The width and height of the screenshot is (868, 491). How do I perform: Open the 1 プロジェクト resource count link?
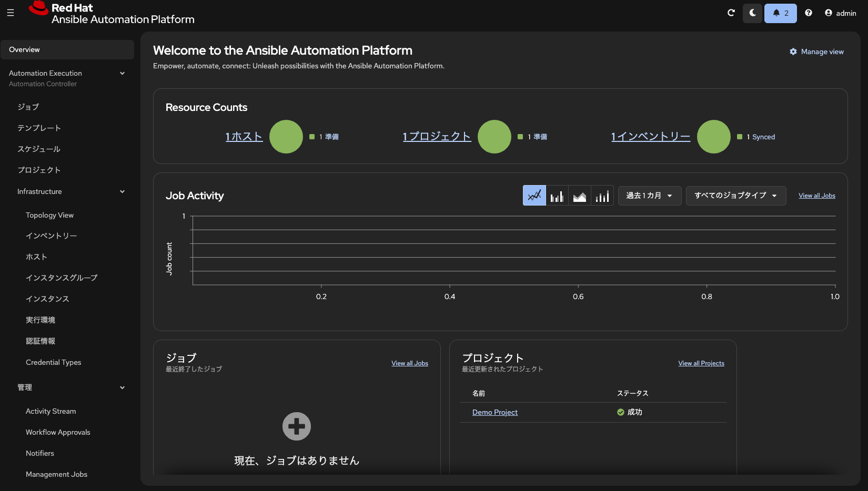pos(437,137)
